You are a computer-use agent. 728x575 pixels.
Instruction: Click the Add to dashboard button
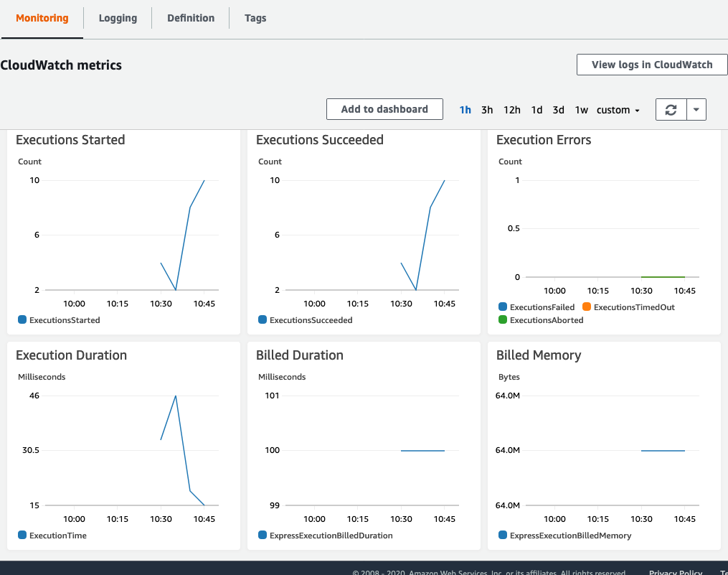coord(384,109)
